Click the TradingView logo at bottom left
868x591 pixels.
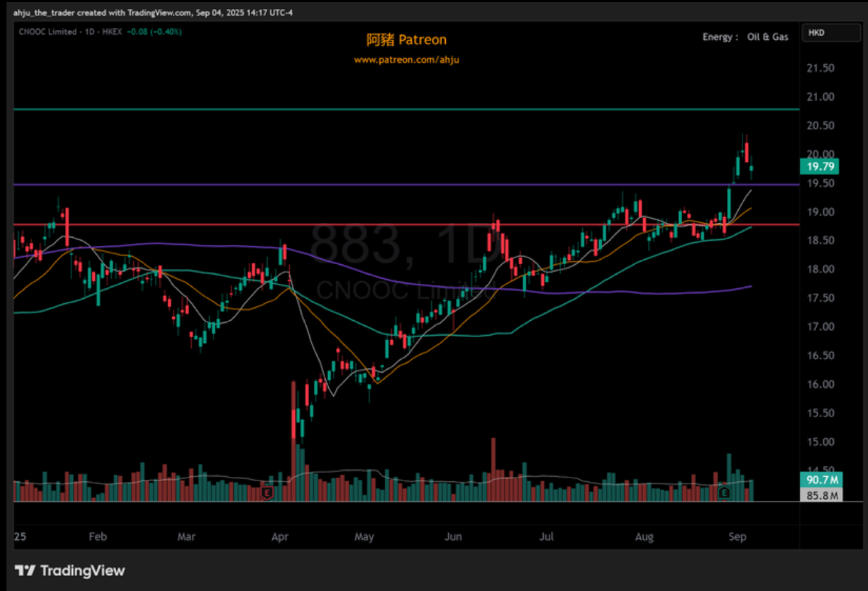pos(70,571)
